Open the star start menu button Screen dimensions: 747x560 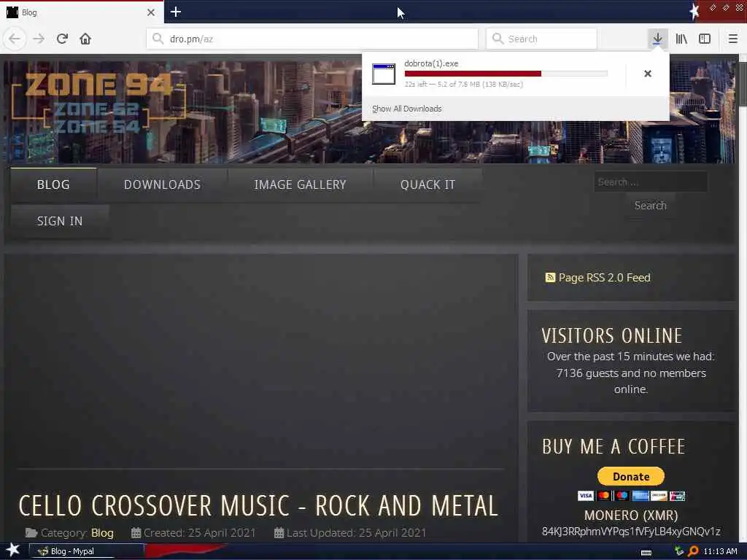click(x=13, y=551)
